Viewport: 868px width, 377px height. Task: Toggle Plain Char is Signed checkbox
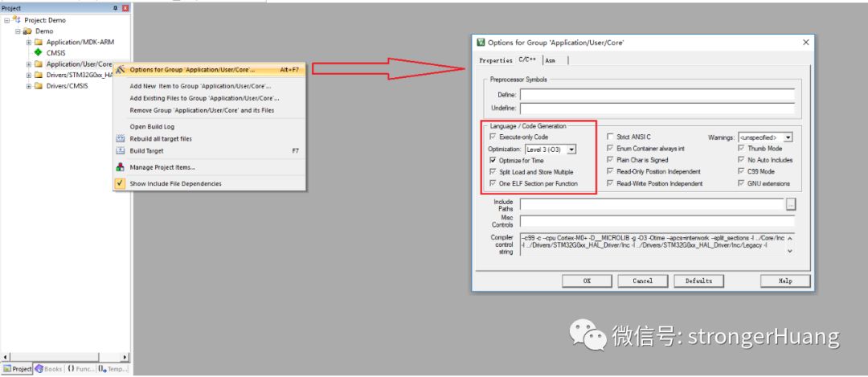coord(610,160)
